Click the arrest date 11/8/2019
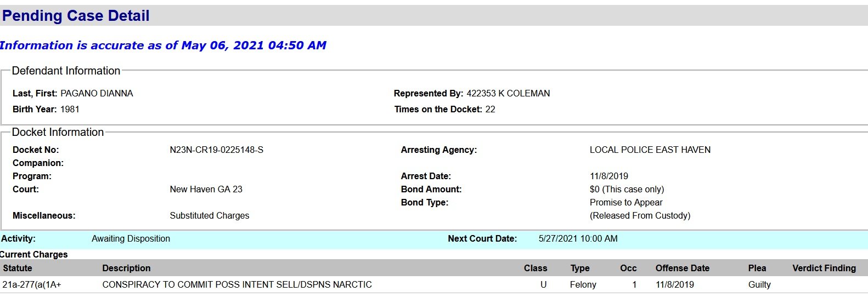Image resolution: width=868 pixels, height=303 pixels. [608, 176]
